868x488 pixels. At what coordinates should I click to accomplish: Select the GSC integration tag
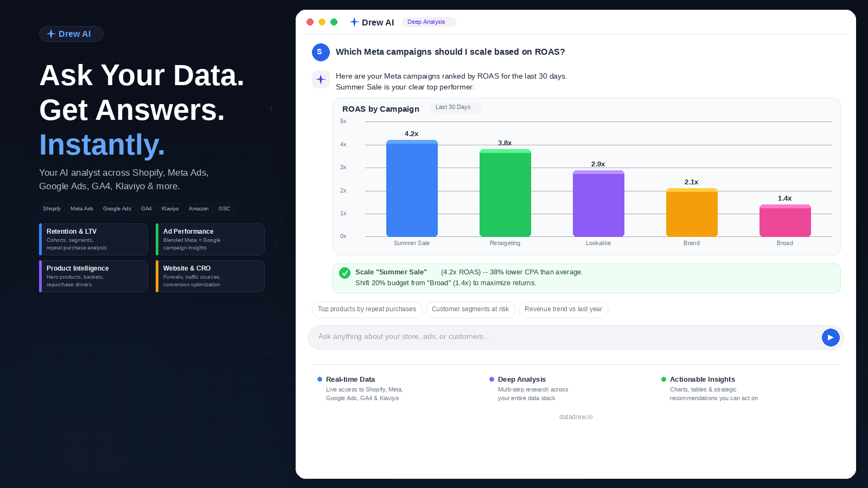coord(225,209)
